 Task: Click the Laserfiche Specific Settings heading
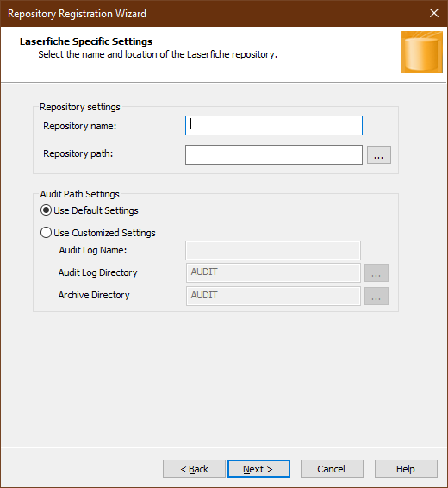point(86,41)
